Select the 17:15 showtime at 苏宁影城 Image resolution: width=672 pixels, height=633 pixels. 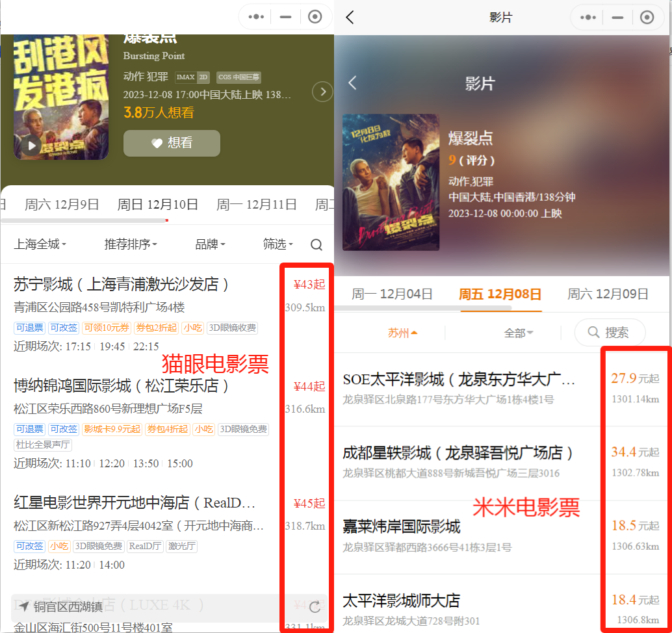78,346
